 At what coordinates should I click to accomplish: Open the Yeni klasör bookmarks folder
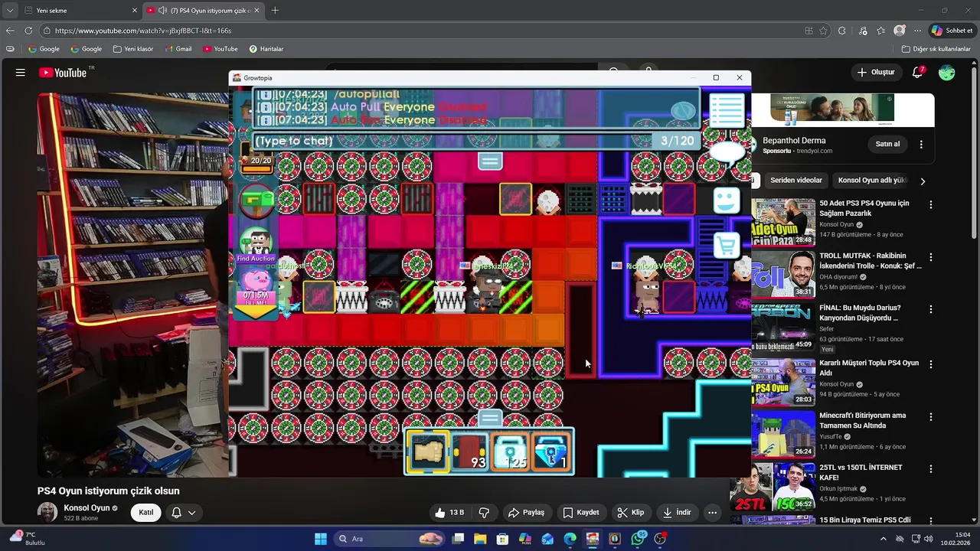click(132, 49)
